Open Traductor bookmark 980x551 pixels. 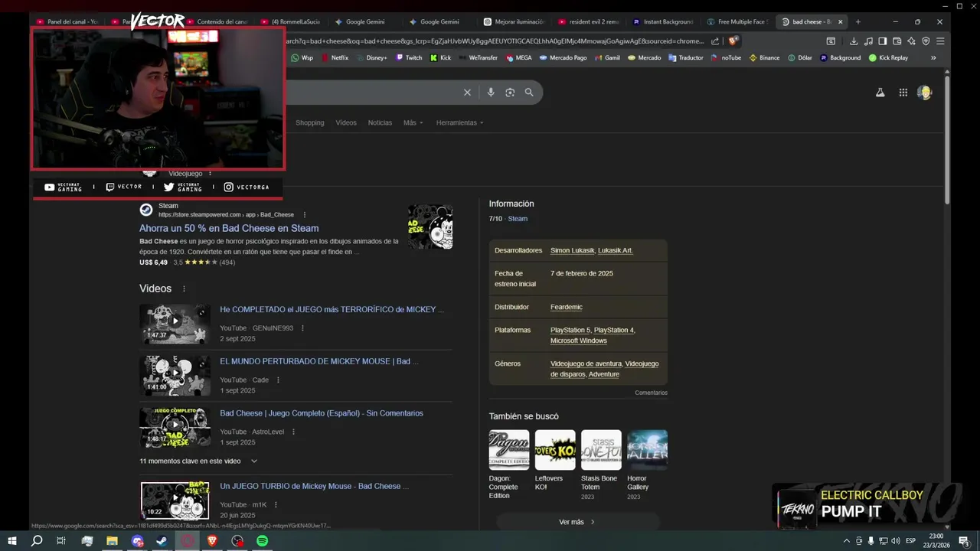pyautogui.click(x=686, y=57)
